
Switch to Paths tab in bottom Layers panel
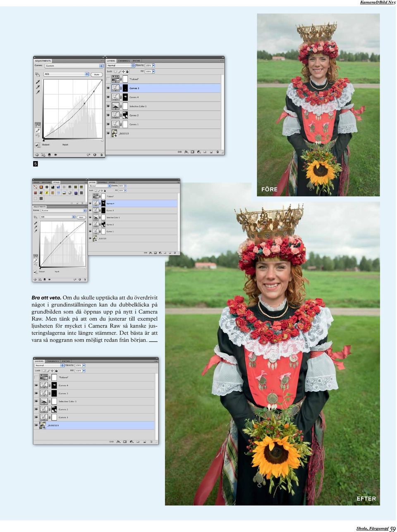66,361
